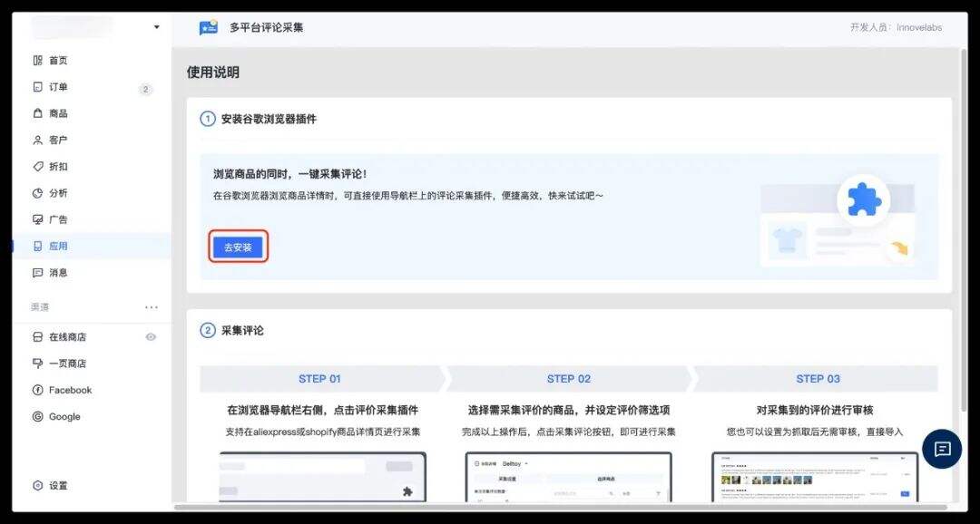The width and height of the screenshot is (980, 524).
Task: Click the chat bubble in bottom-right corner
Action: [x=941, y=449]
